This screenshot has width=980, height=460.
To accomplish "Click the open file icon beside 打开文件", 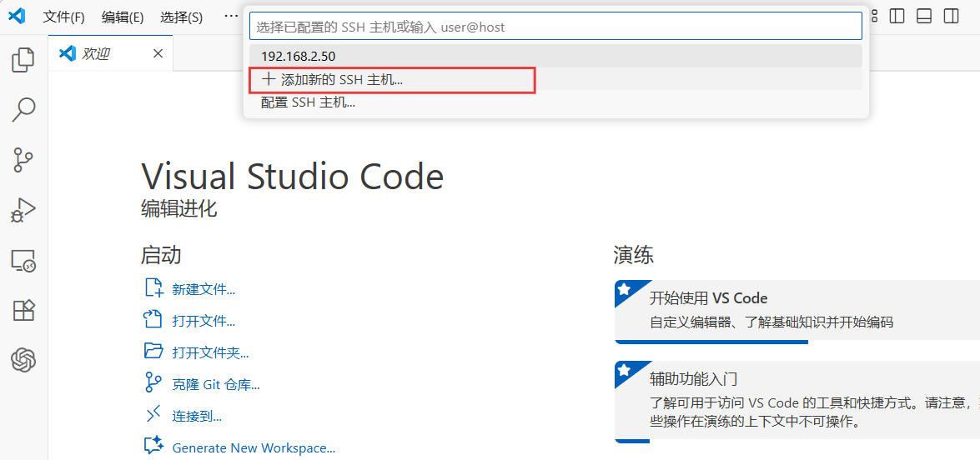I will (x=153, y=319).
